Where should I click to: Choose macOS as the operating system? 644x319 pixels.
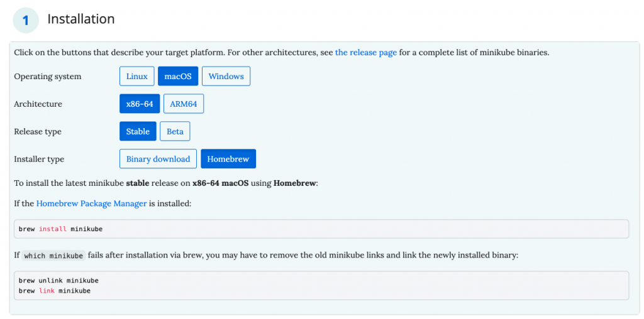178,77
